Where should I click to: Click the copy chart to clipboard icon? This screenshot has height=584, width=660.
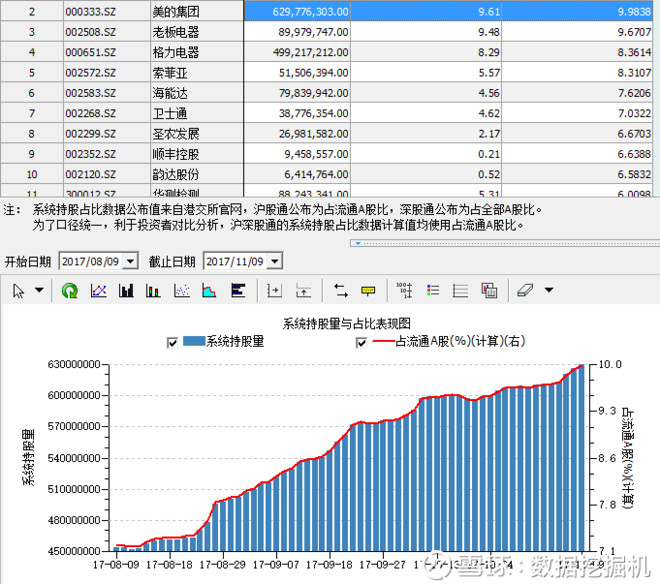[489, 291]
